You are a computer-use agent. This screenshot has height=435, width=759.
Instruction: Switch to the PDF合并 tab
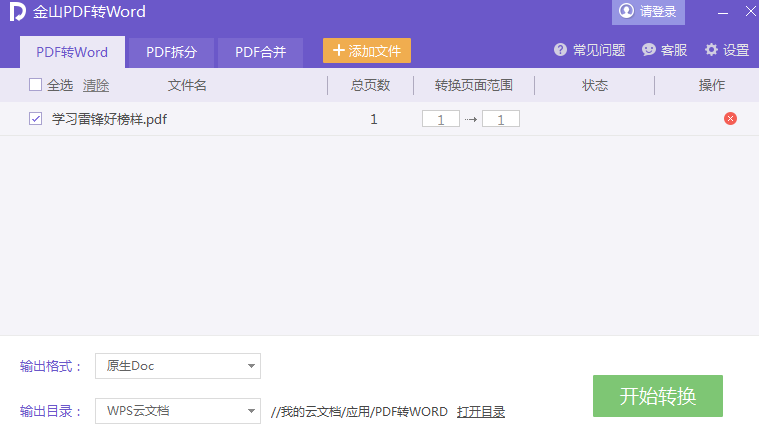(260, 52)
